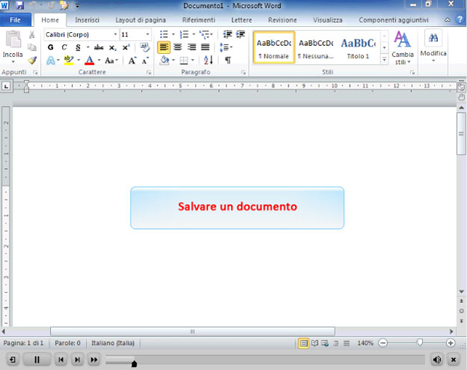Click the copy icon
467x370 pixels.
[32, 47]
